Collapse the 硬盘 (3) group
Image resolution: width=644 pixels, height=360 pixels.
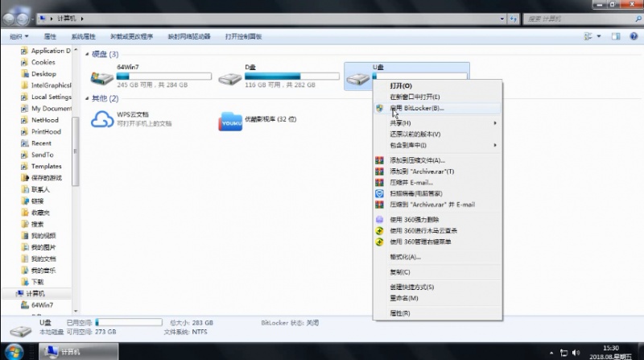click(x=87, y=54)
